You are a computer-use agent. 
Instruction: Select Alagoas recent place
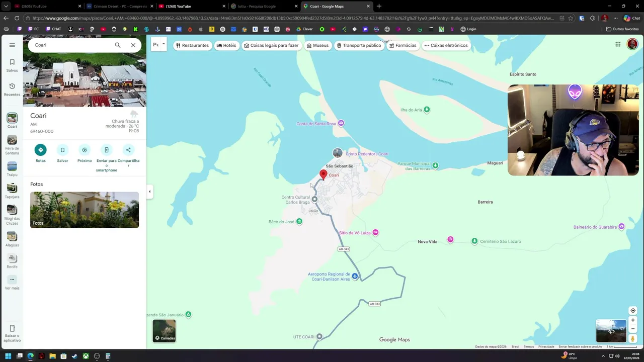pyautogui.click(x=12, y=239)
